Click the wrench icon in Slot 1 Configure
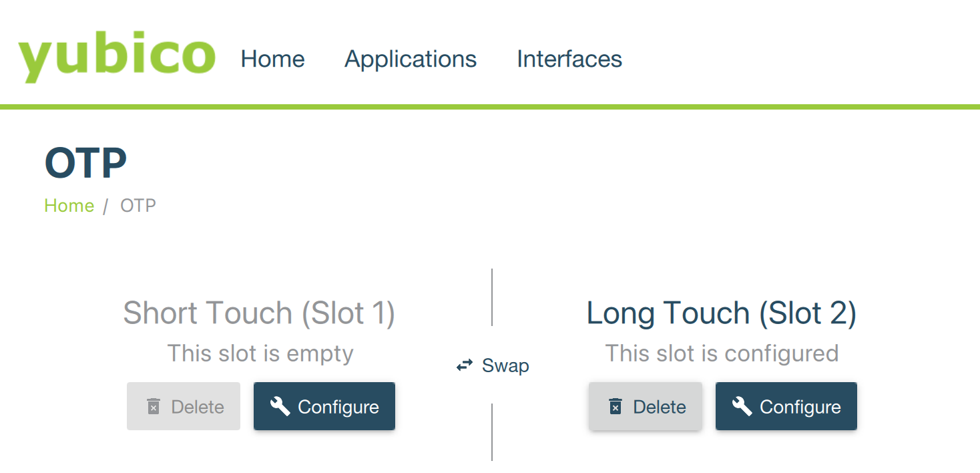 [280, 406]
